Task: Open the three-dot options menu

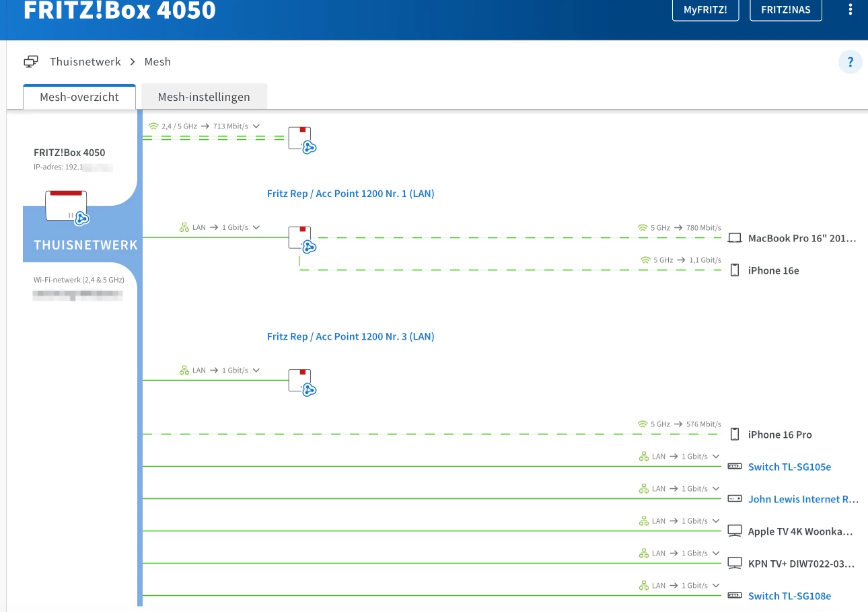Action: tap(851, 10)
